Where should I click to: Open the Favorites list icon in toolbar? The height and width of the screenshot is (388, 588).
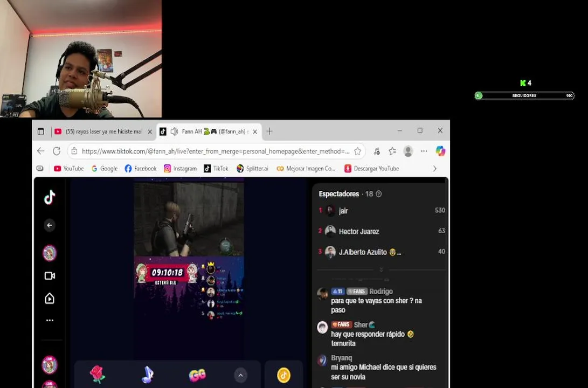tap(392, 151)
